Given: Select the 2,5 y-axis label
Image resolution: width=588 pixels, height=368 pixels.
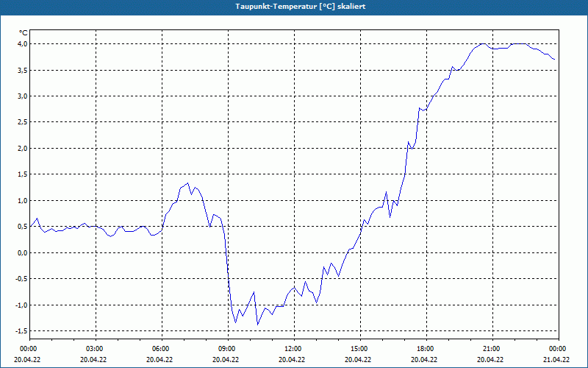Looking at the screenshot, I should (x=23, y=122).
